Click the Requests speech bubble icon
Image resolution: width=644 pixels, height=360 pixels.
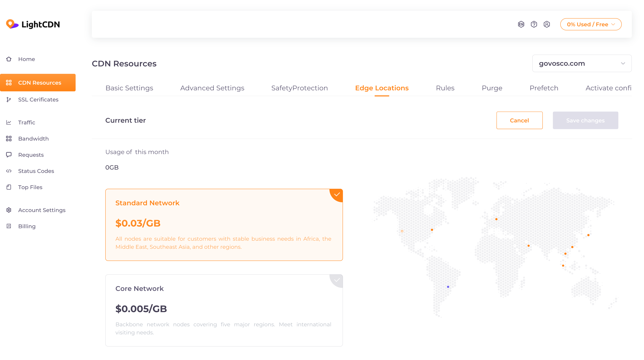point(9,155)
